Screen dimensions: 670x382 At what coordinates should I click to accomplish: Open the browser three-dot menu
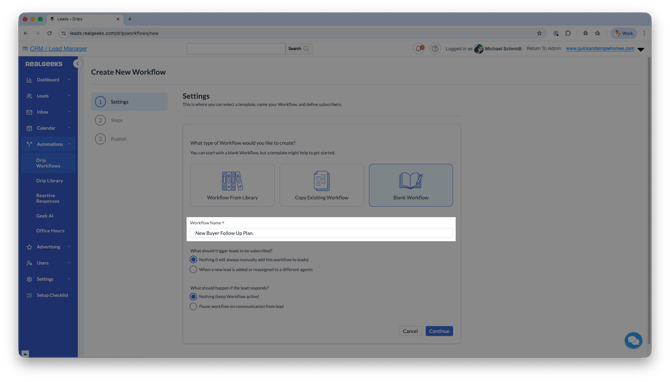644,33
